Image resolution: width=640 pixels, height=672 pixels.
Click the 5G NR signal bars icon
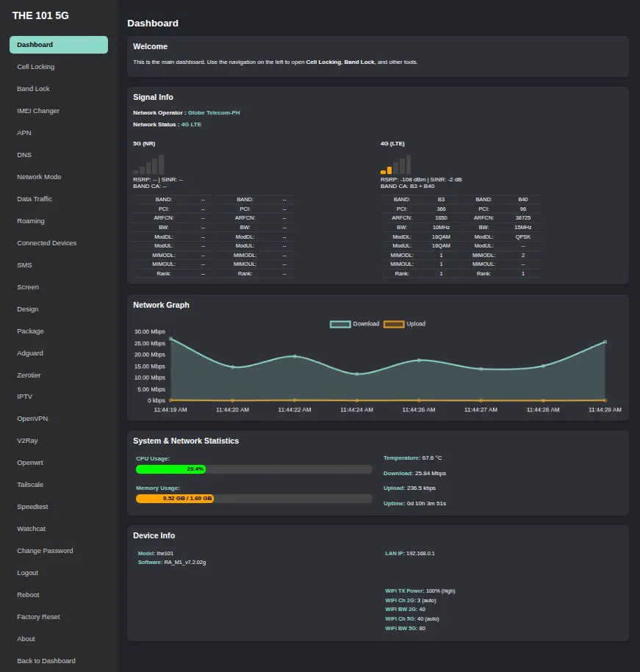[x=148, y=165]
